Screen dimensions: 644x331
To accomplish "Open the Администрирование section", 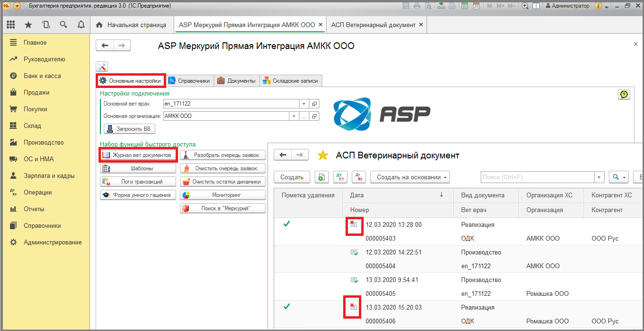I will point(53,242).
